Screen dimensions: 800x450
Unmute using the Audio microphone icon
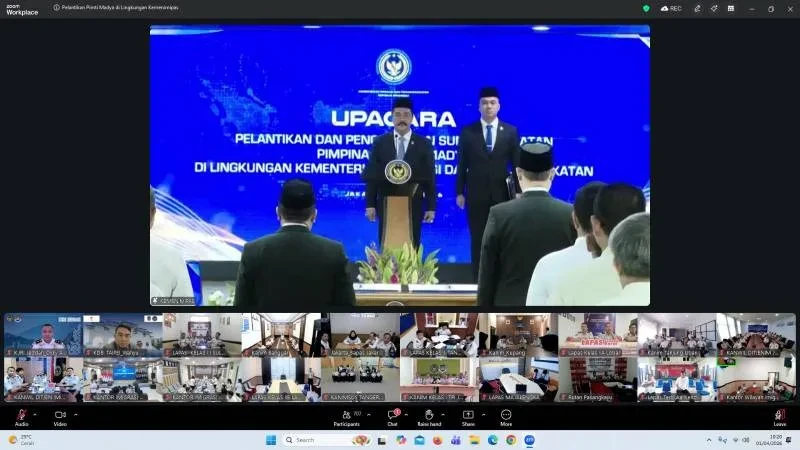tap(21, 415)
